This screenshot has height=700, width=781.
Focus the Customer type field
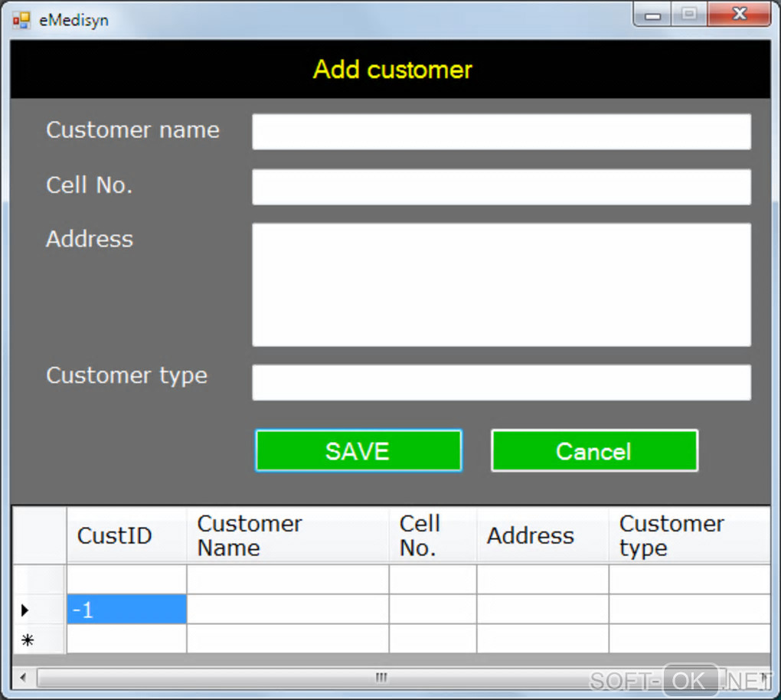point(501,382)
